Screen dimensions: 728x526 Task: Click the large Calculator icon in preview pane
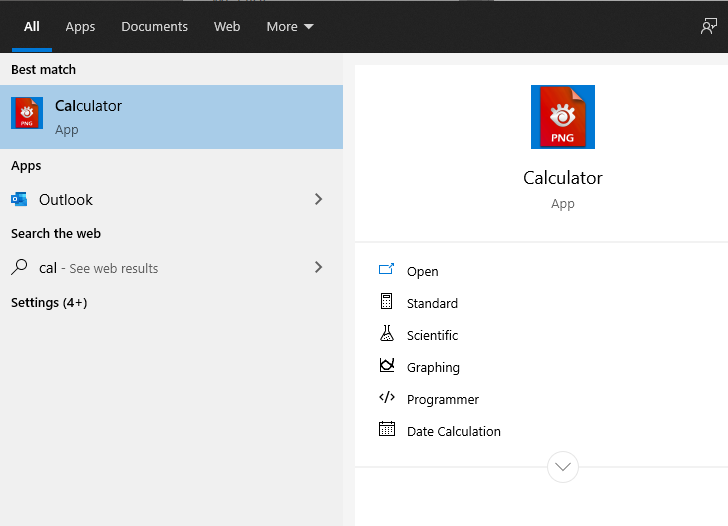[x=562, y=117]
